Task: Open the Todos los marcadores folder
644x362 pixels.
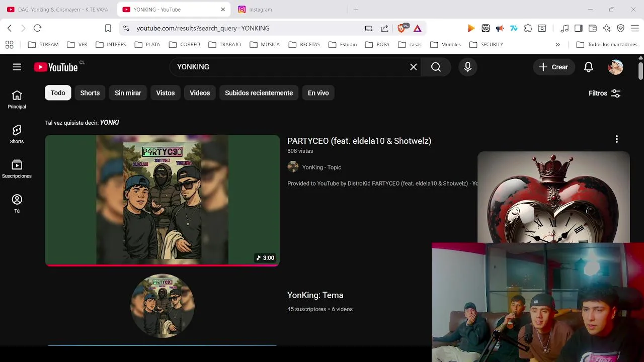Action: [607, 45]
